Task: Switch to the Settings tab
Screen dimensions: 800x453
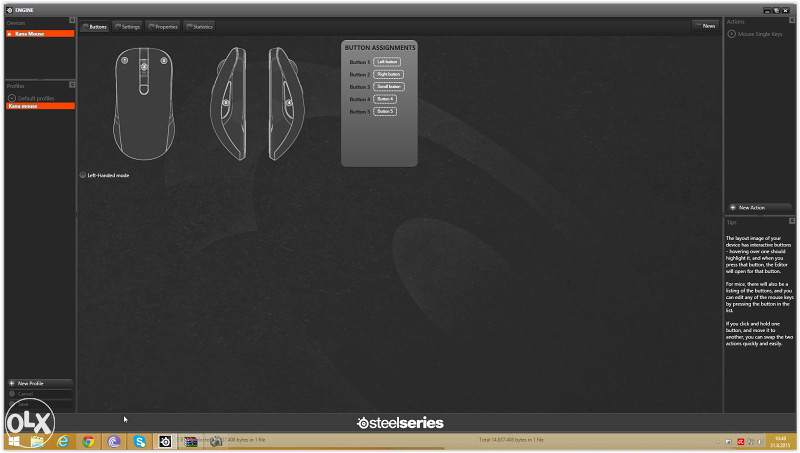Action: pyautogui.click(x=128, y=27)
